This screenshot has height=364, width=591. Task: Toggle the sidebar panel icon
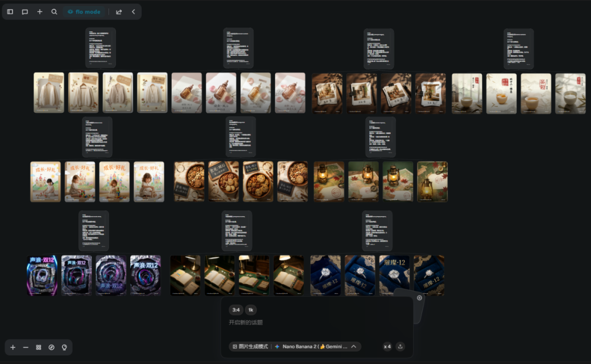click(x=10, y=11)
